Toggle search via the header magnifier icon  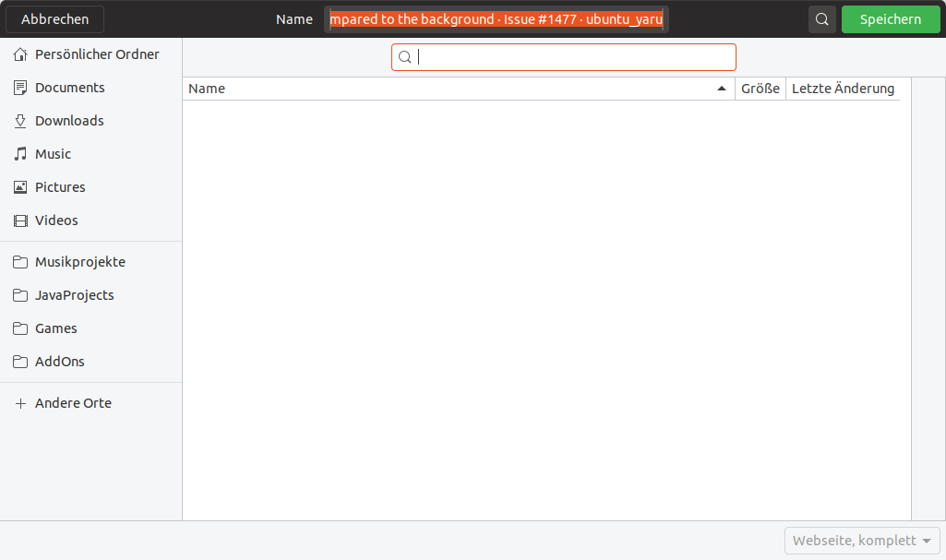(x=821, y=19)
